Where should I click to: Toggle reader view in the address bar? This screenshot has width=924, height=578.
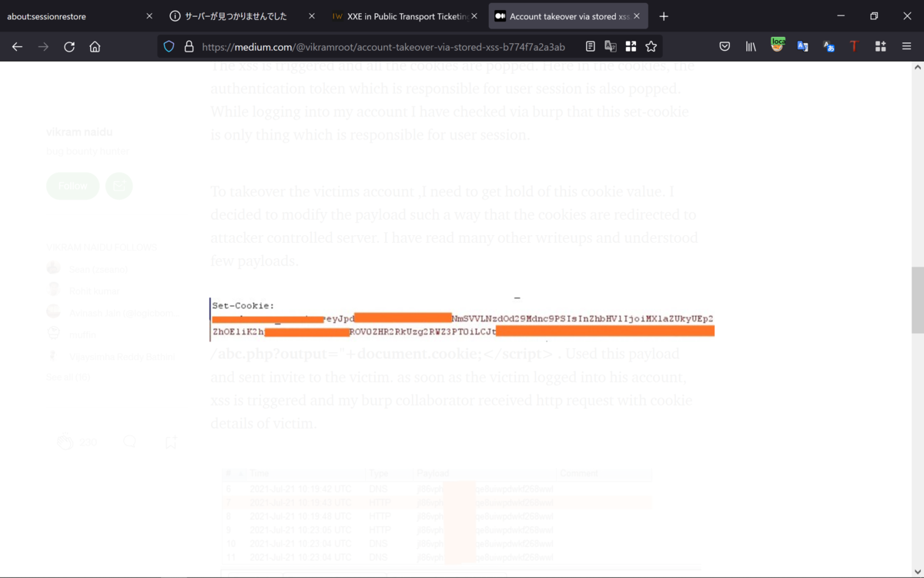(590, 46)
